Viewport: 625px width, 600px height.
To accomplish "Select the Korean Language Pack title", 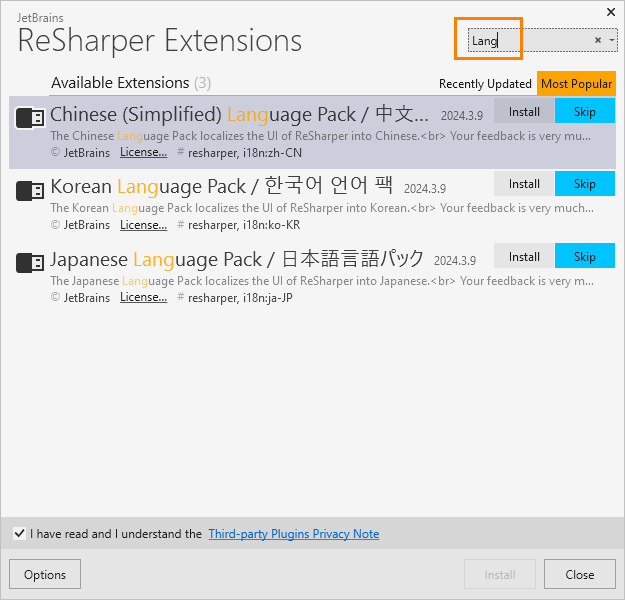I will pyautogui.click(x=222, y=186).
